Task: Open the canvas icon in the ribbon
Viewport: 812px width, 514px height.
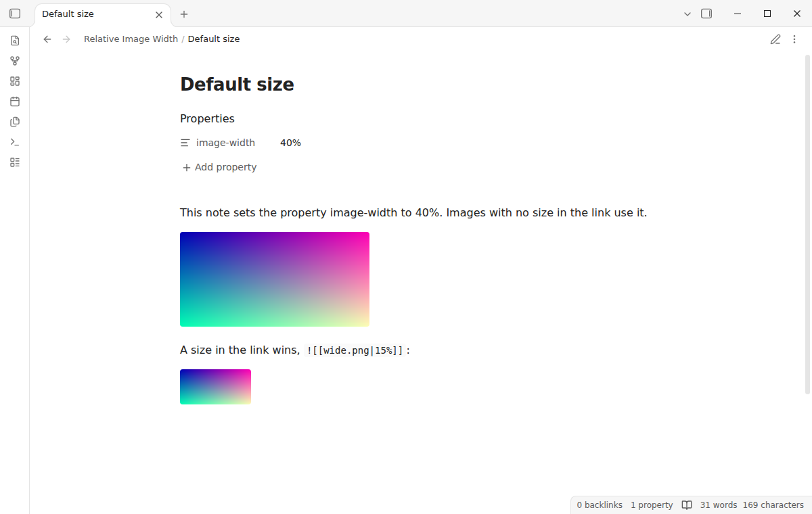Action: (x=15, y=81)
